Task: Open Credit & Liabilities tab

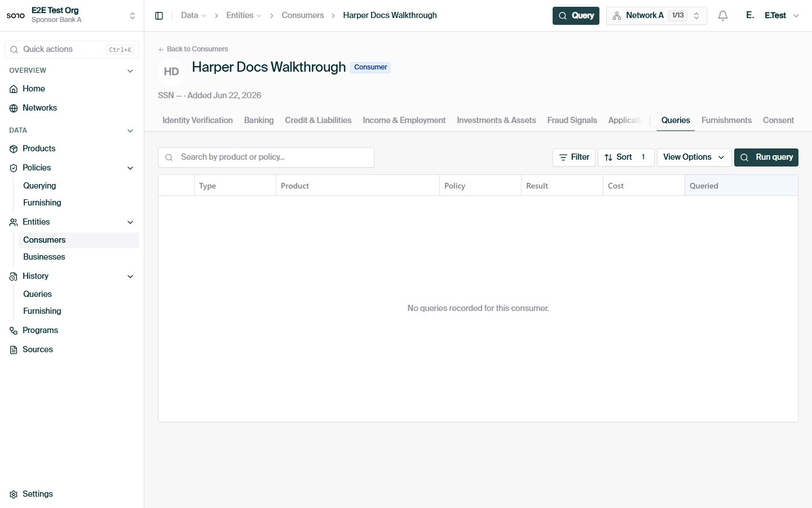Action: coord(318,120)
